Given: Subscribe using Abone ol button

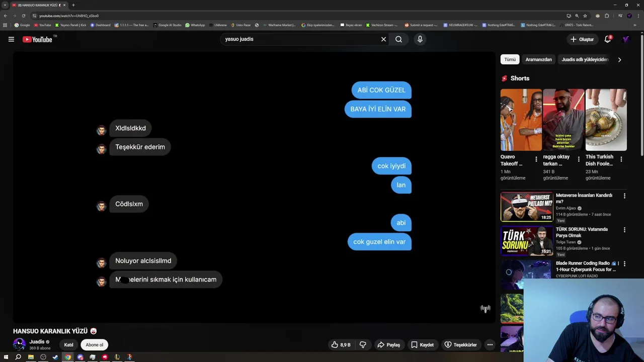Looking at the screenshot, I should [94, 345].
